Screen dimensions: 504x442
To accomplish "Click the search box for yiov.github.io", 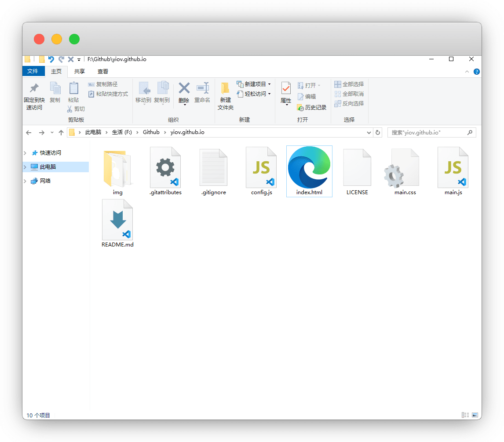I will click(x=427, y=132).
